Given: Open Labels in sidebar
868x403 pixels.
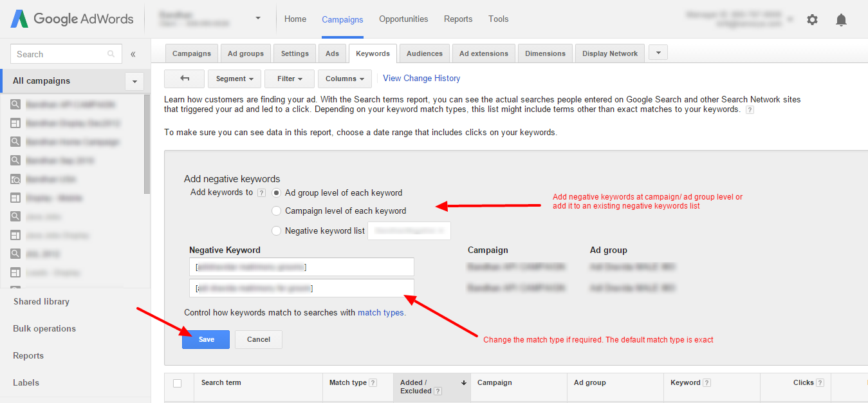Looking at the screenshot, I should pos(26,382).
